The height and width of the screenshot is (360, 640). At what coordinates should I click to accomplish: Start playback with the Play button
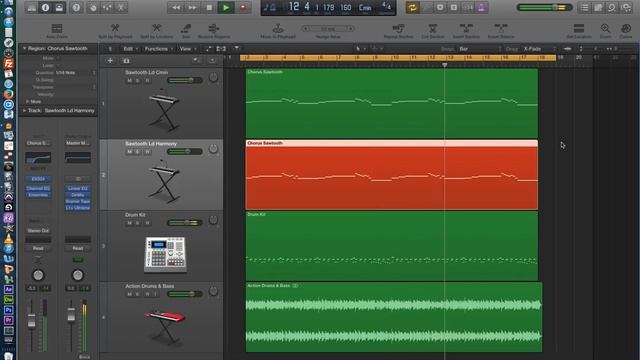coord(226,7)
